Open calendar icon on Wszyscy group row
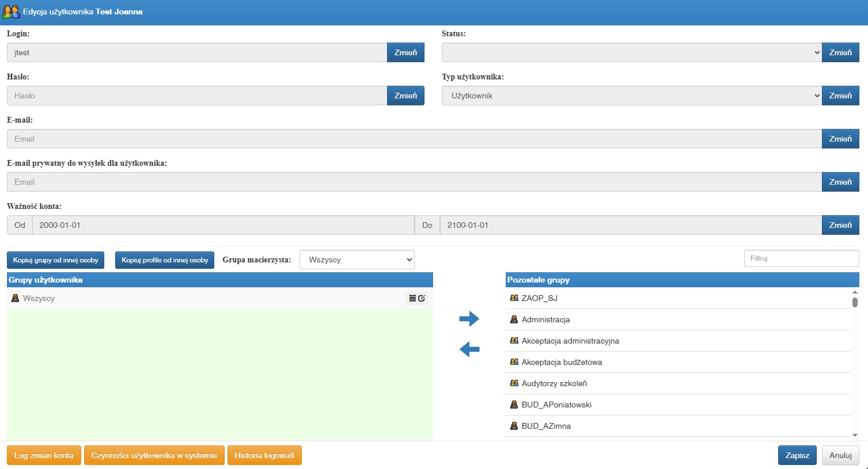 pos(412,298)
